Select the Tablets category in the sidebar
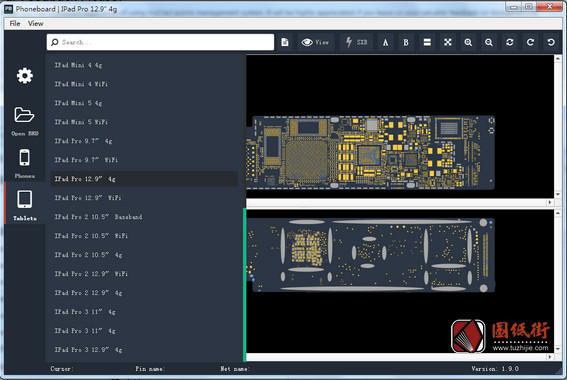 pos(25,204)
